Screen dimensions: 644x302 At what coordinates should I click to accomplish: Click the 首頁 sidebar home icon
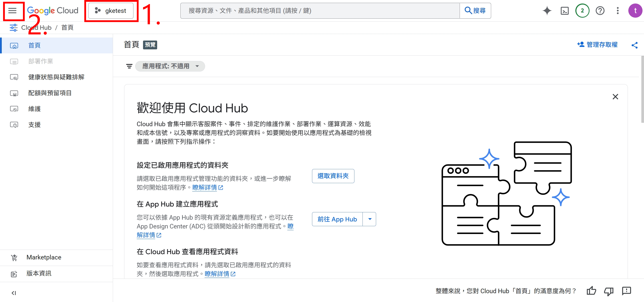click(x=14, y=46)
